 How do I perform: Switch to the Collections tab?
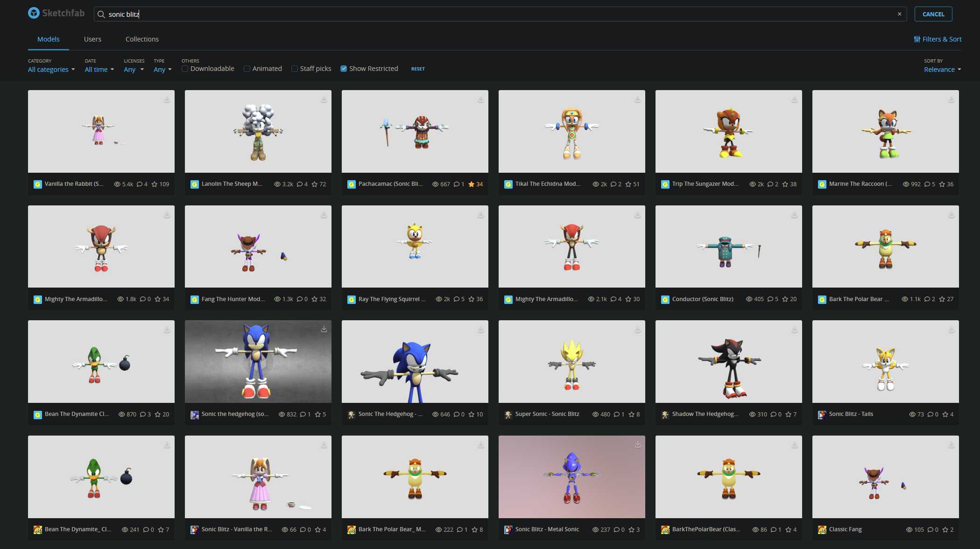click(x=142, y=39)
